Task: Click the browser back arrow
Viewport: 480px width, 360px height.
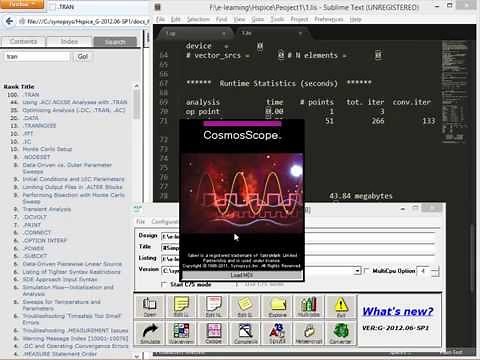Action: pos(9,21)
